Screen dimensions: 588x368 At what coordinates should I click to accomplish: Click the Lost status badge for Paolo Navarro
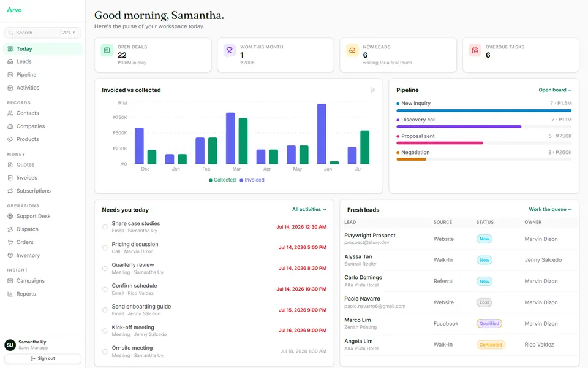tap(484, 302)
